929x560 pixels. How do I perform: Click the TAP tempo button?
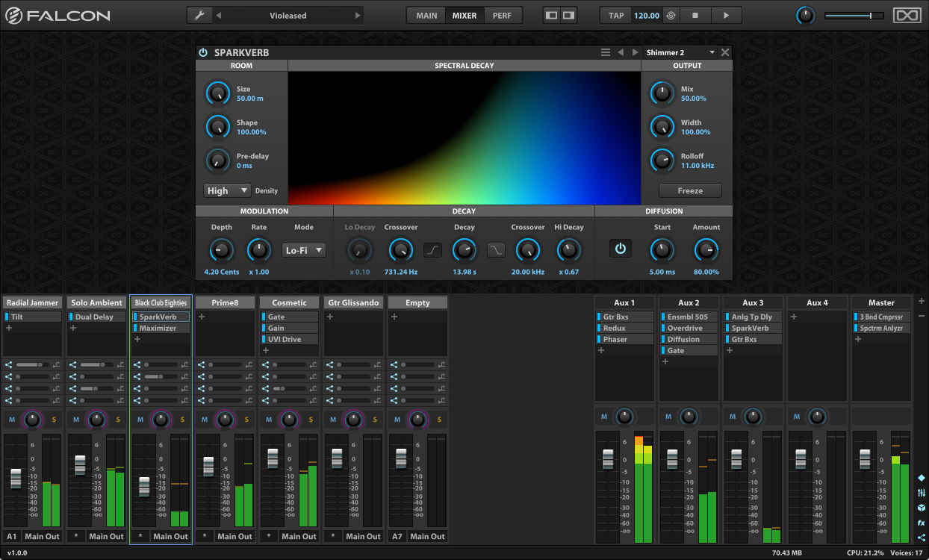click(x=616, y=16)
